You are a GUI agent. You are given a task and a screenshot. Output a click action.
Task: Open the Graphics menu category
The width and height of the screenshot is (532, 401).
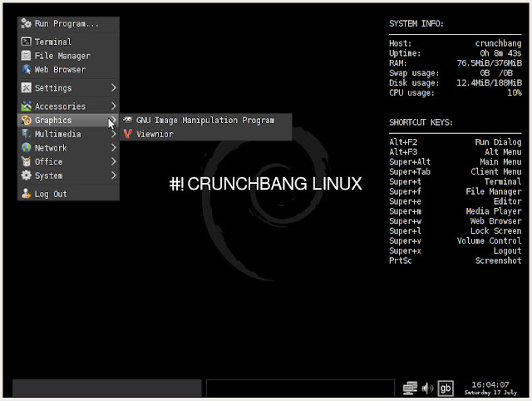pyautogui.click(x=68, y=120)
